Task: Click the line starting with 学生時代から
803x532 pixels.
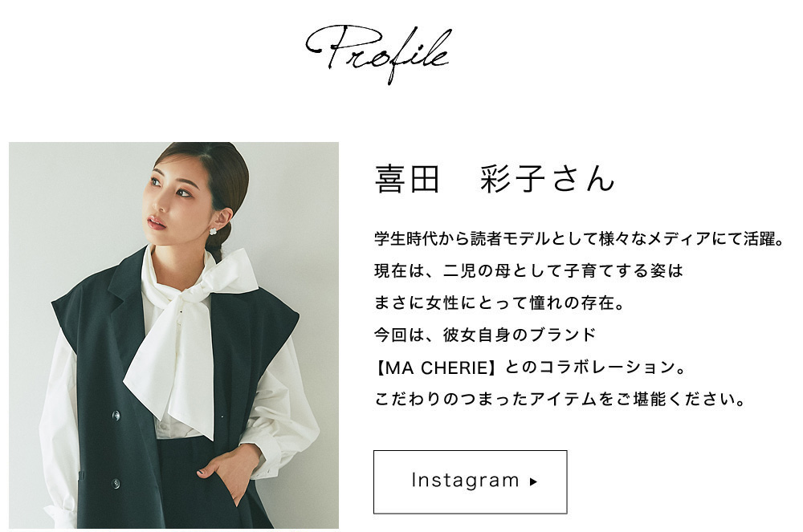Action: click(579, 239)
